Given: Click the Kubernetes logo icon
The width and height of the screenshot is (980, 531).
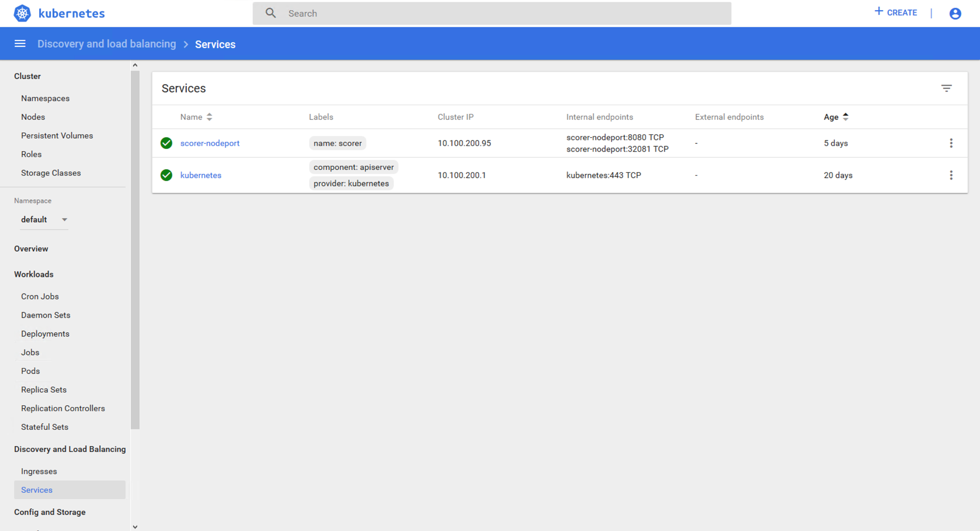Looking at the screenshot, I should [x=22, y=13].
